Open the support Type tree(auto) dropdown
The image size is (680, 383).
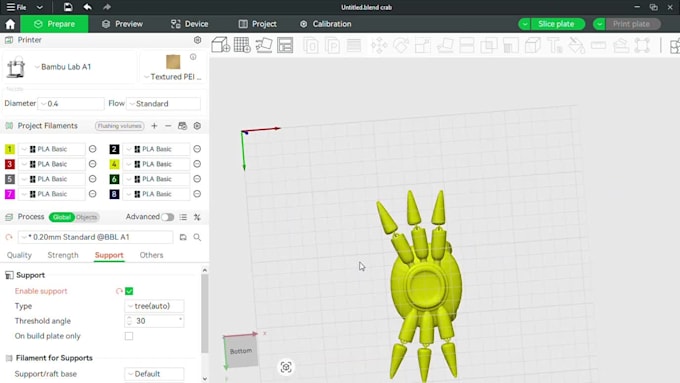pos(154,306)
